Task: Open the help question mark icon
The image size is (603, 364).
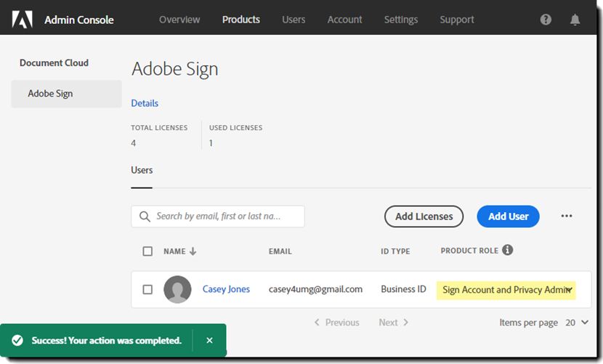Action: (x=546, y=20)
